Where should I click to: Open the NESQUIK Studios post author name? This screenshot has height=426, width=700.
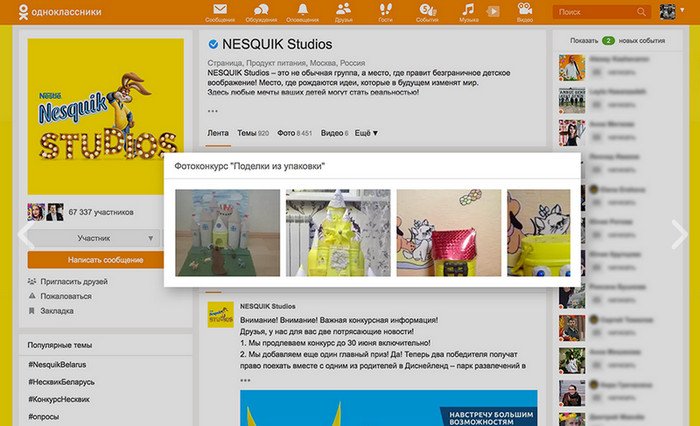pyautogui.click(x=267, y=306)
